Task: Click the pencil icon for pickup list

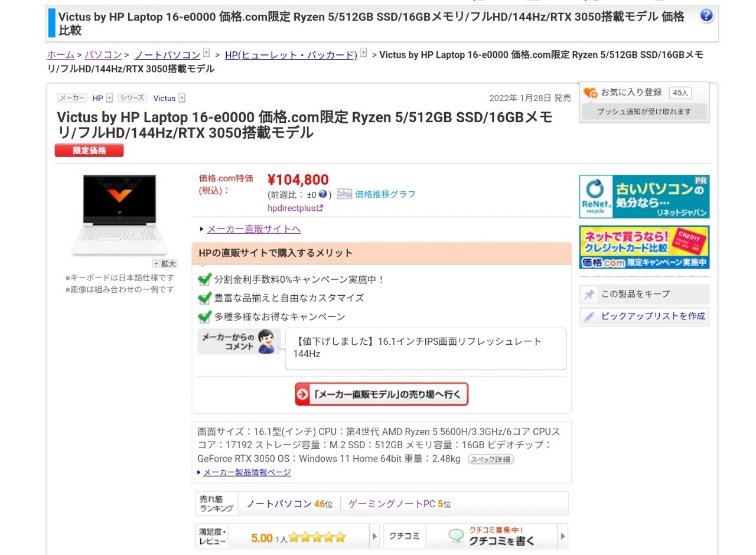Action: (x=589, y=316)
